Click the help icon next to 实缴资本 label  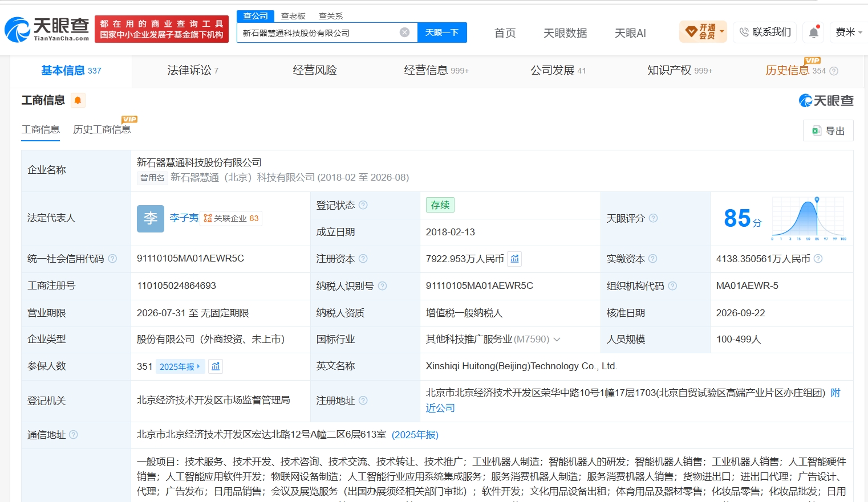coord(653,259)
